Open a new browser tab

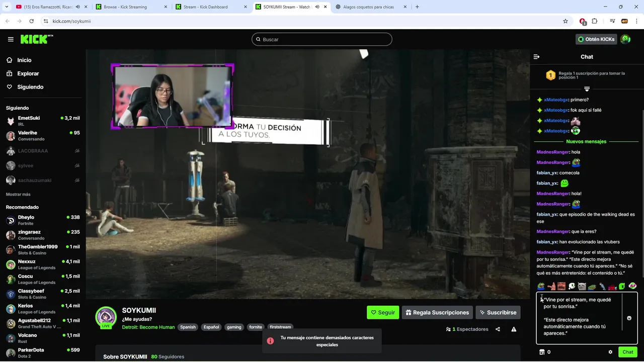tap(417, 7)
